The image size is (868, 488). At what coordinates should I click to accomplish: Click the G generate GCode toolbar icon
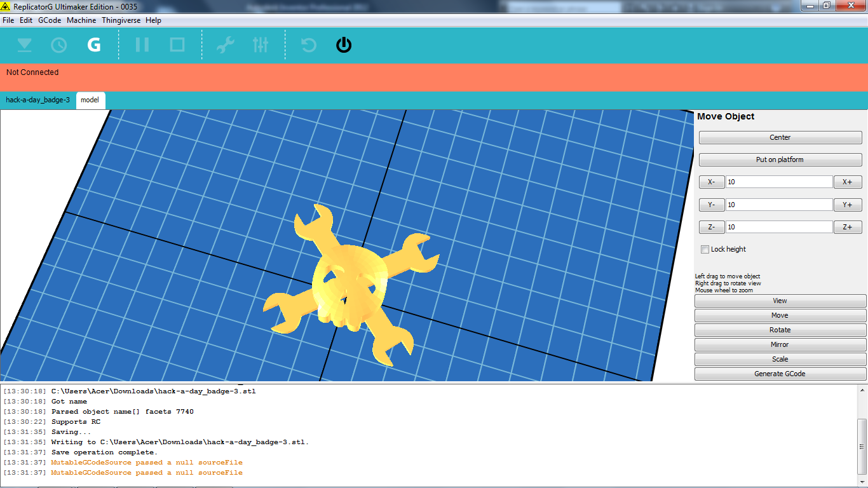pos(94,45)
